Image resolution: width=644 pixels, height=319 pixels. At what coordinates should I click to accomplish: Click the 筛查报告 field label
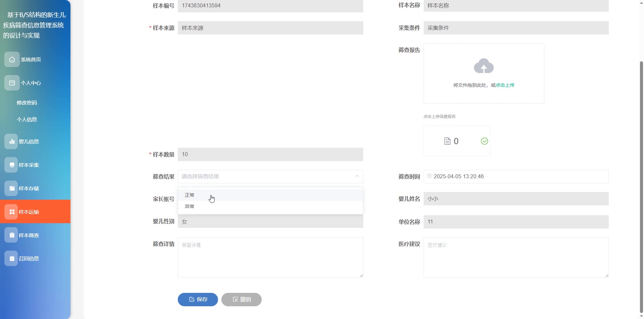point(409,50)
